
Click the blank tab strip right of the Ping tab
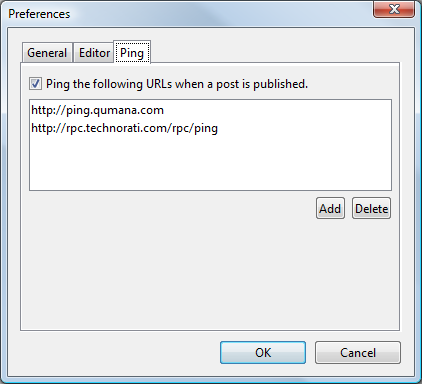point(273,52)
